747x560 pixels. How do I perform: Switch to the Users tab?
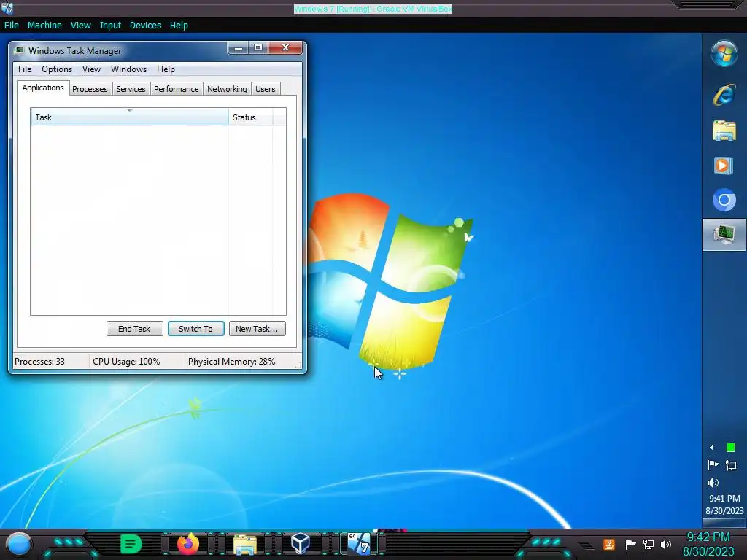(x=266, y=89)
